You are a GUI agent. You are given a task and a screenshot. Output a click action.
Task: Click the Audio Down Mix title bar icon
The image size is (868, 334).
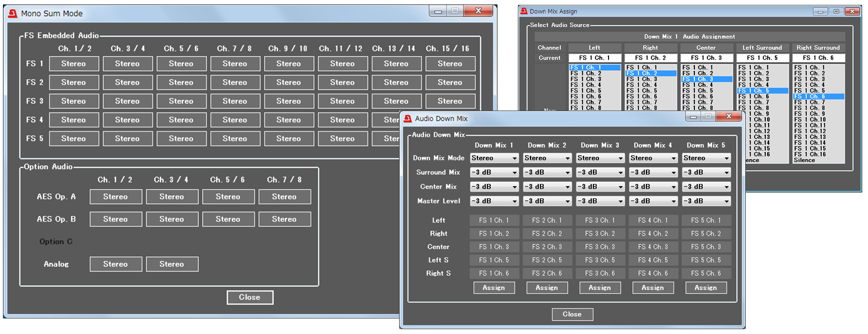tap(408, 119)
